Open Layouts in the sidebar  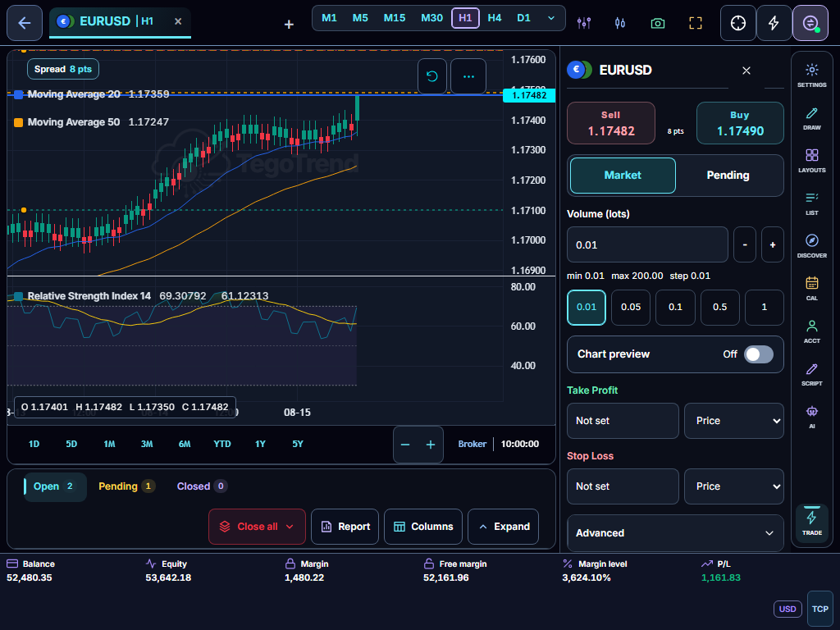[811, 161]
